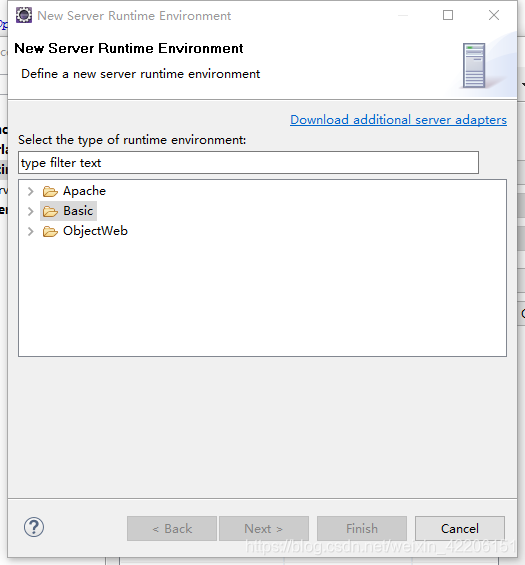525x565 pixels.
Task: Select the ObjectWeb tree entry
Action: click(95, 231)
